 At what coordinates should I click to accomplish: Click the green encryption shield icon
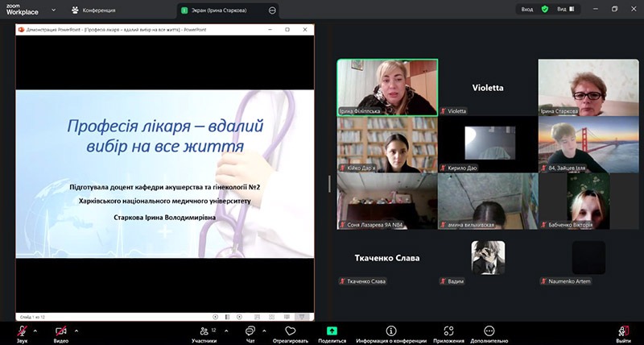tap(545, 9)
